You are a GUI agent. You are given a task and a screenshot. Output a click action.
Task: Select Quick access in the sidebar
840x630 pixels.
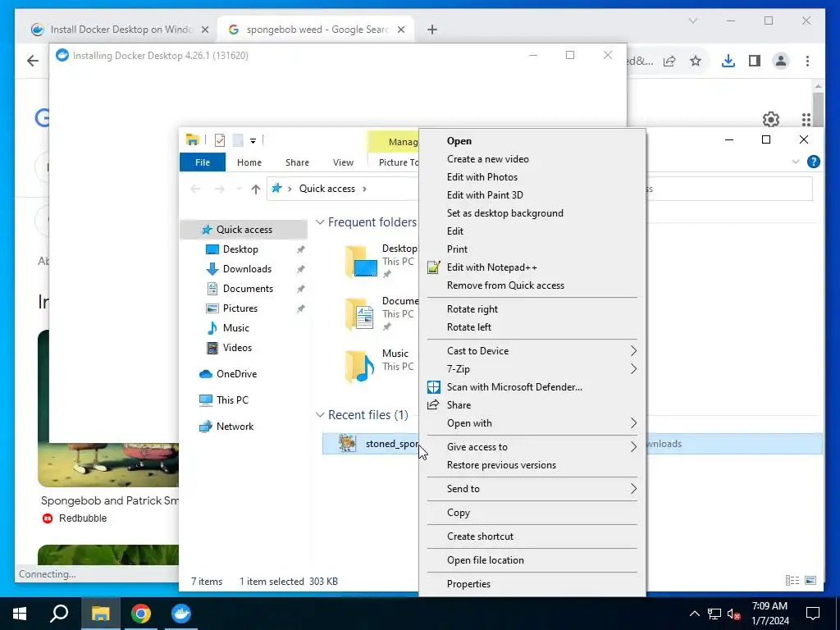(244, 230)
